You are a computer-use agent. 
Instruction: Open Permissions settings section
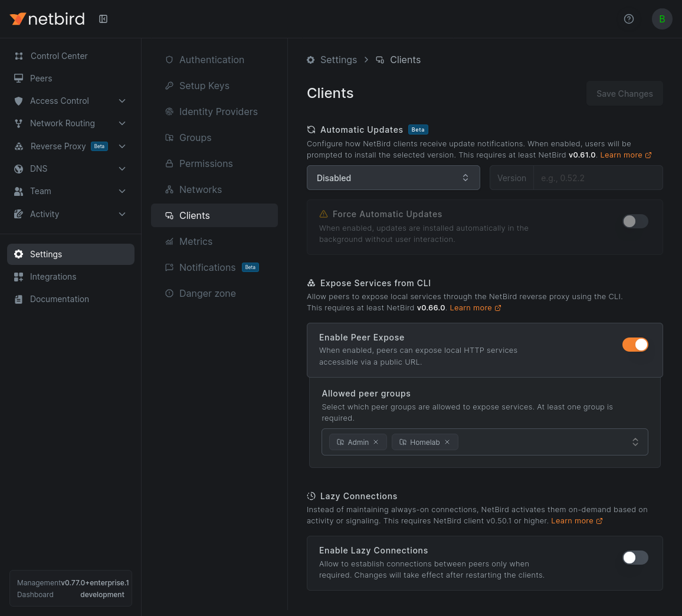click(214, 163)
